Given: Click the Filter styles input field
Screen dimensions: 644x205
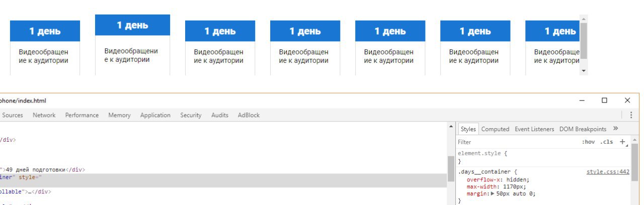Looking at the screenshot, I should tap(518, 142).
